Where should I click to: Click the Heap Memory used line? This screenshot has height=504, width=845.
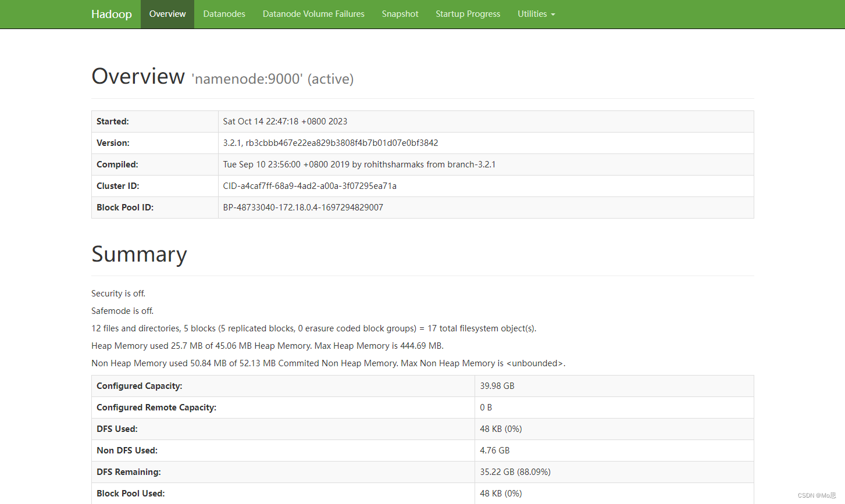268,346
